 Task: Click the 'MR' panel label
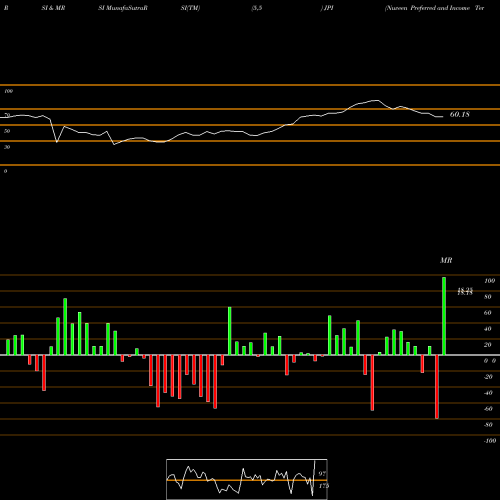tap(446, 260)
